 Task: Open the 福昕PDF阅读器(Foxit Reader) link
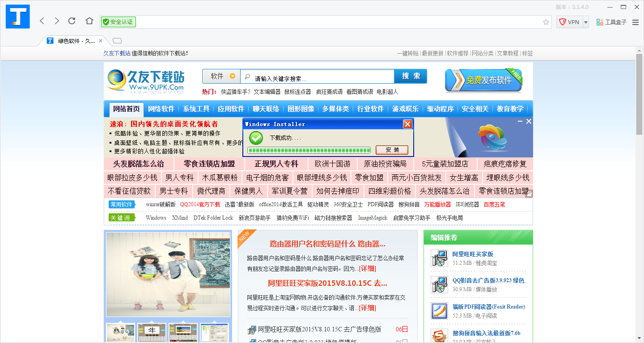488,307
